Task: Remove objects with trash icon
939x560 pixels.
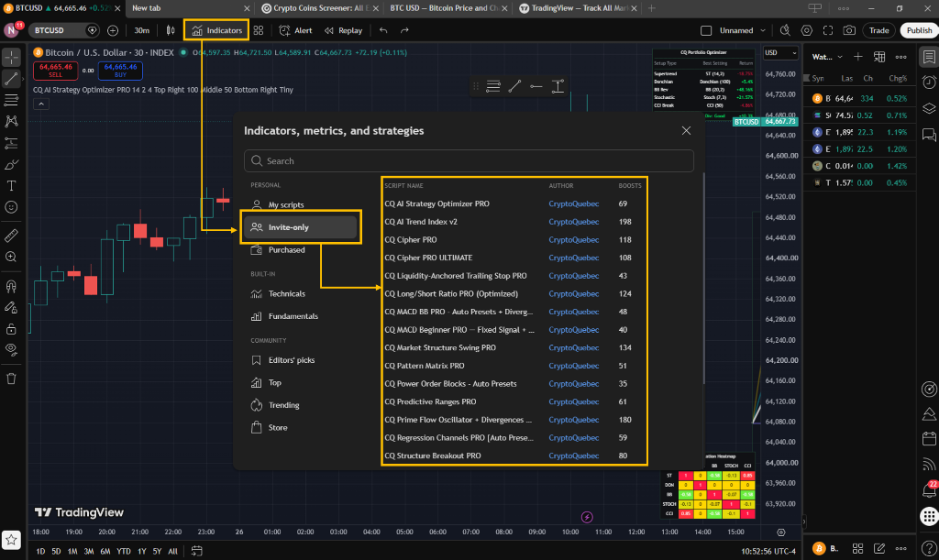Action: 11,379
